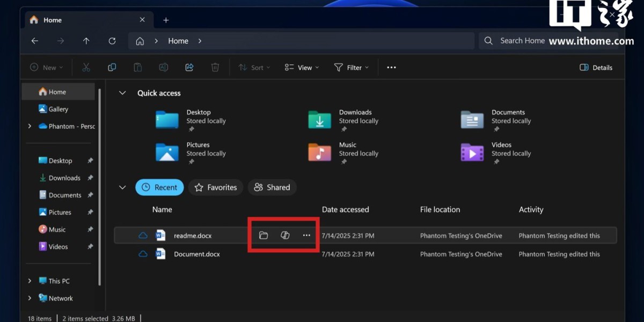
Task: Open the Sort dropdown
Action: point(254,68)
